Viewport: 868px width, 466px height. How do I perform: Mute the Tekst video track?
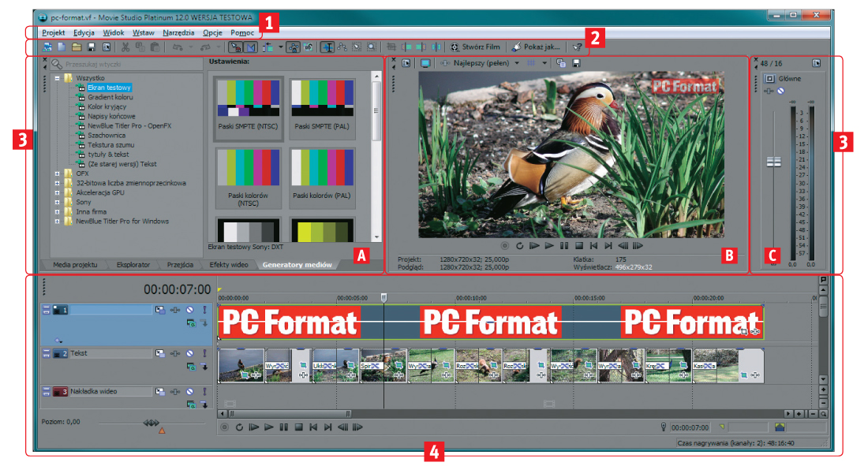(x=189, y=353)
